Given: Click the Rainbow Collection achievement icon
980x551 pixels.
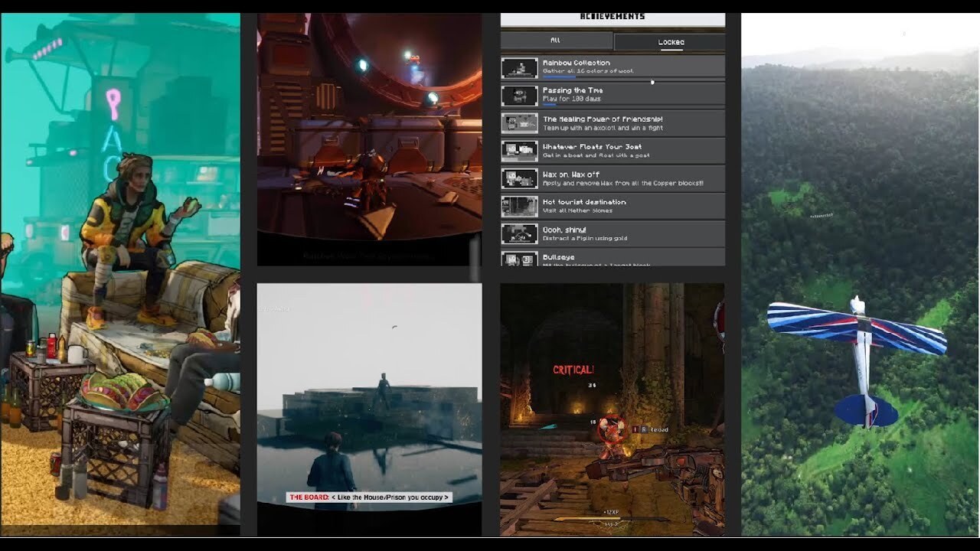Looking at the screenshot, I should coord(519,68).
